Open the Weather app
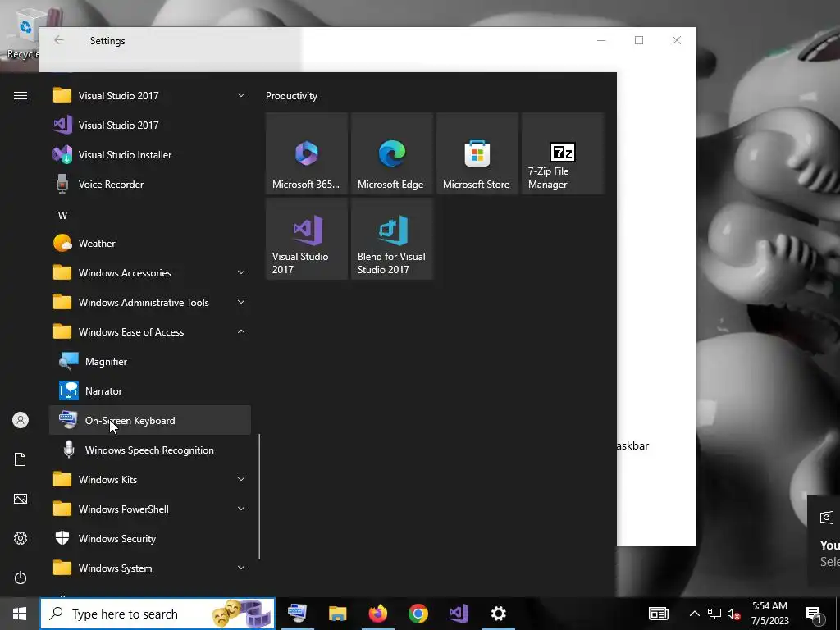The image size is (840, 630). (x=150, y=243)
